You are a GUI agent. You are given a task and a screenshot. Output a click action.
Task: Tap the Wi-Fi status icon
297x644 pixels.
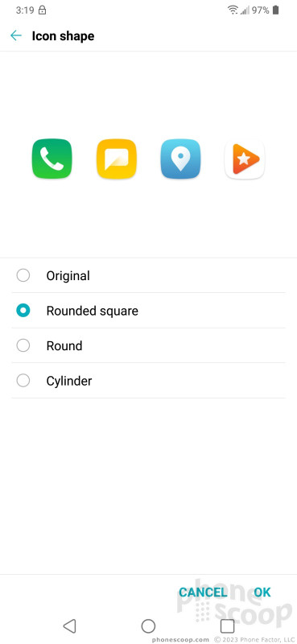(233, 10)
